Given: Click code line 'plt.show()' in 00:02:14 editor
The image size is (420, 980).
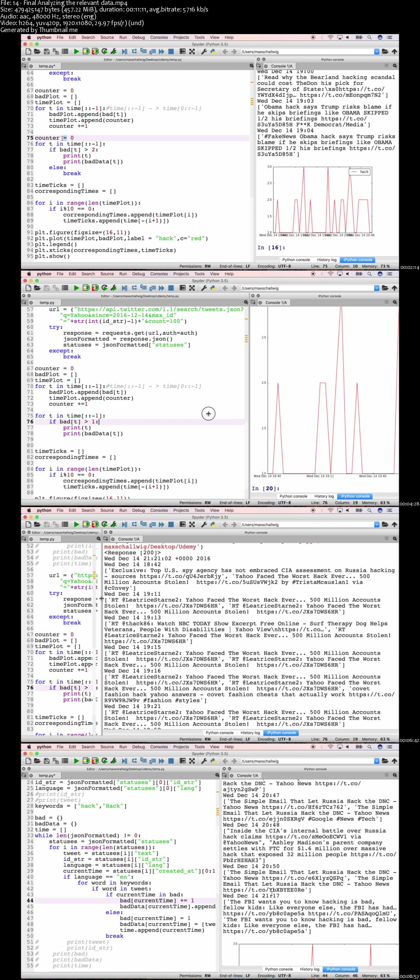Looking at the screenshot, I should [52, 256].
